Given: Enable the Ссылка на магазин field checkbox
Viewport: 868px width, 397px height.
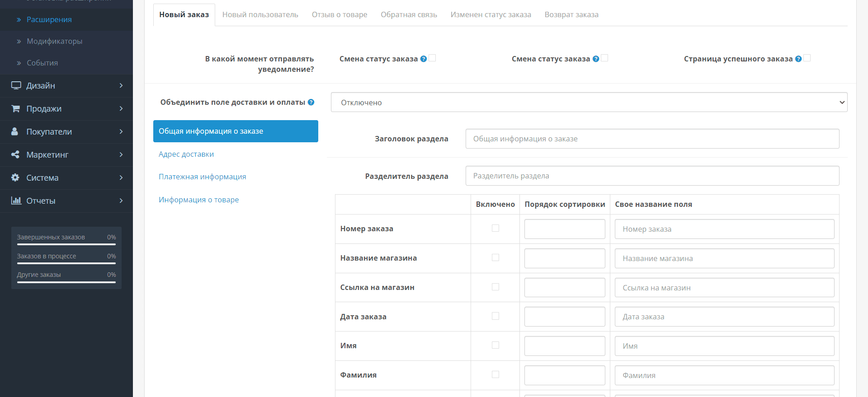Looking at the screenshot, I should [495, 287].
